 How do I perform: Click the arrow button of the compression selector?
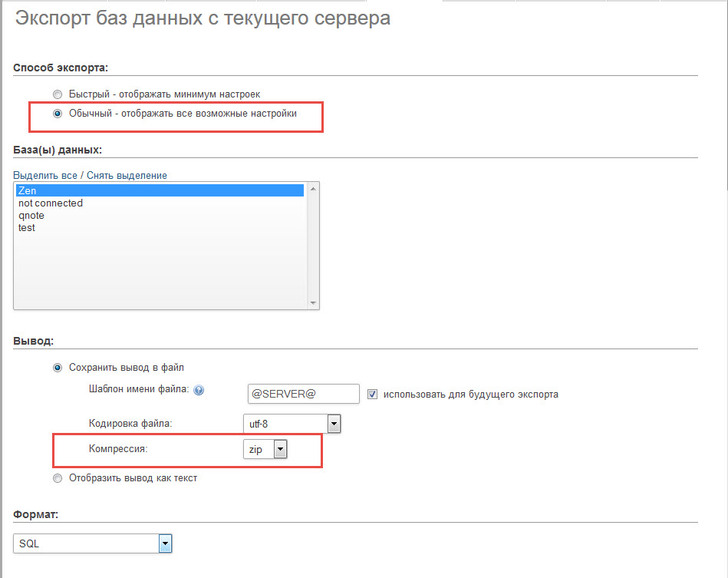[281, 449]
